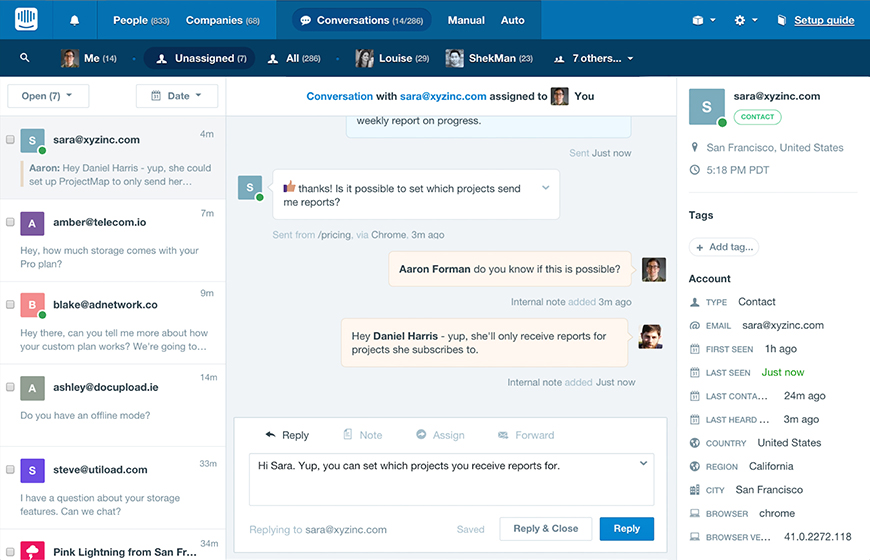Click the assignee photo next to You in the header
The image size is (870, 560).
point(560,96)
